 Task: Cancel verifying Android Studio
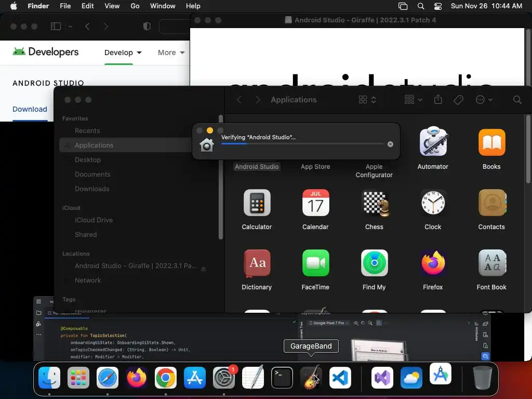[x=390, y=144]
